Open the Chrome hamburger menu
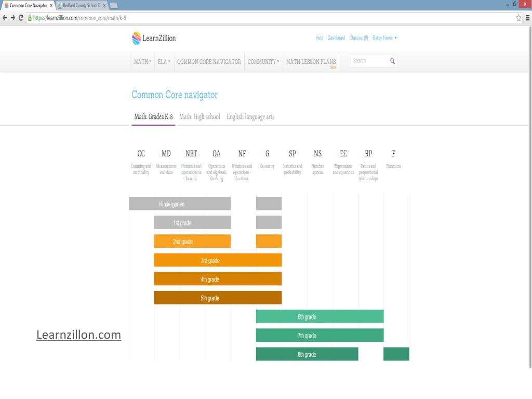Screen dimensions: 532x399 click(x=528, y=18)
